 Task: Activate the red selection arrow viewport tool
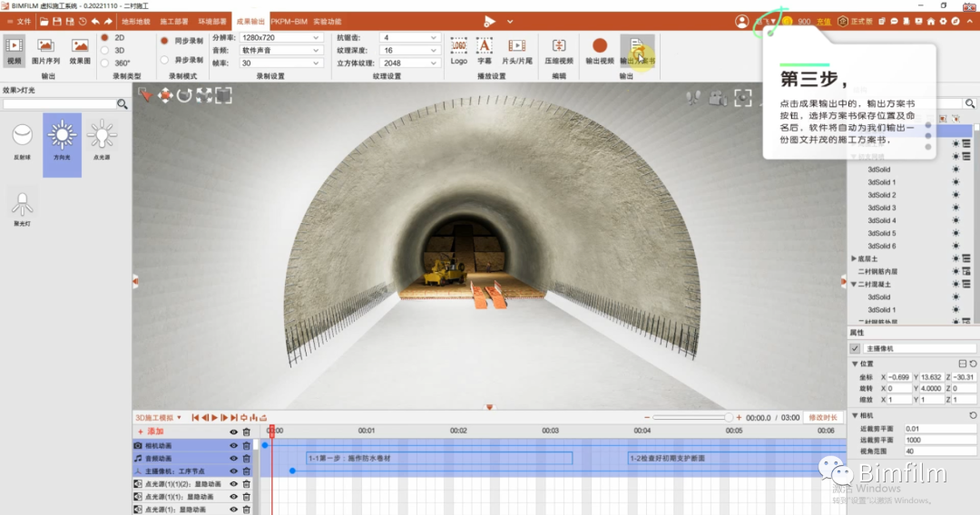(145, 95)
